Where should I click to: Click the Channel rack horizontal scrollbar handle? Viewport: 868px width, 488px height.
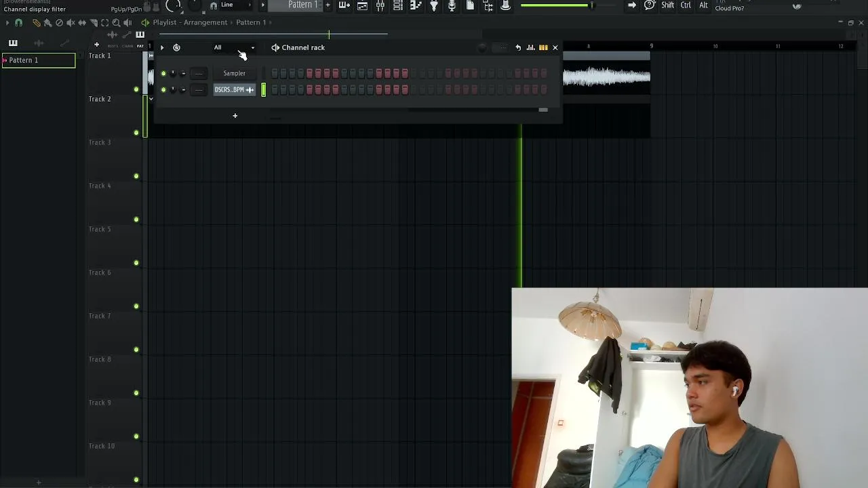pos(543,110)
